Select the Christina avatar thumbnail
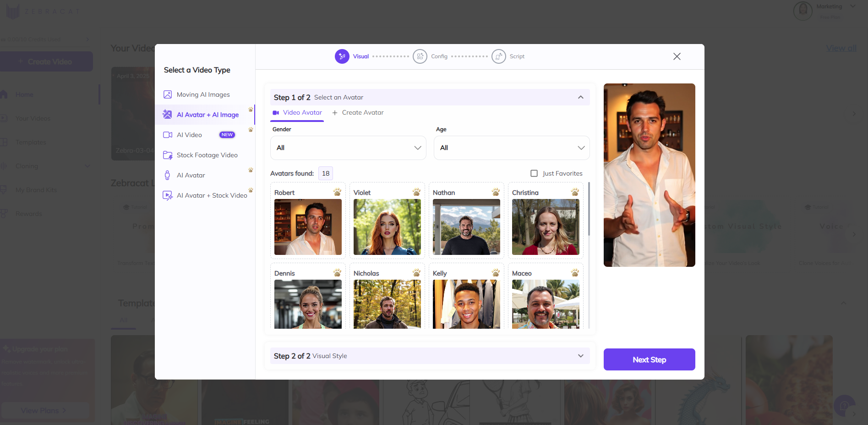 click(546, 227)
